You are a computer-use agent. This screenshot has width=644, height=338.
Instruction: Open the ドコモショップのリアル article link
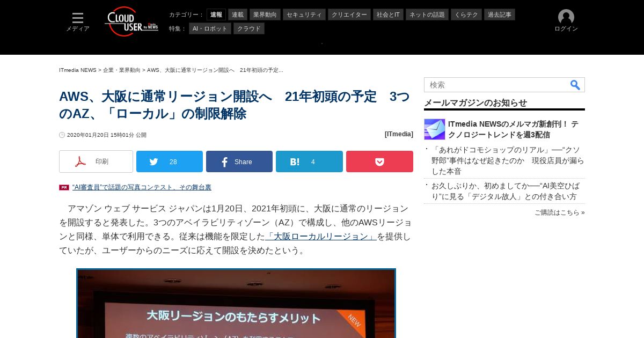tap(508, 160)
